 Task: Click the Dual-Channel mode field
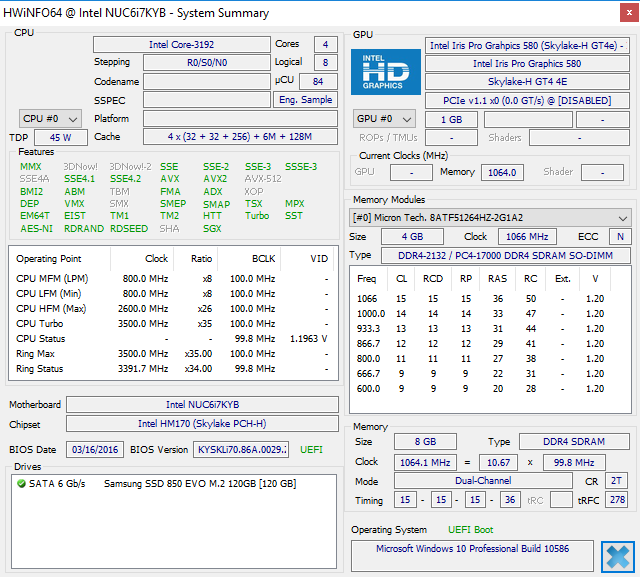[x=483, y=481]
